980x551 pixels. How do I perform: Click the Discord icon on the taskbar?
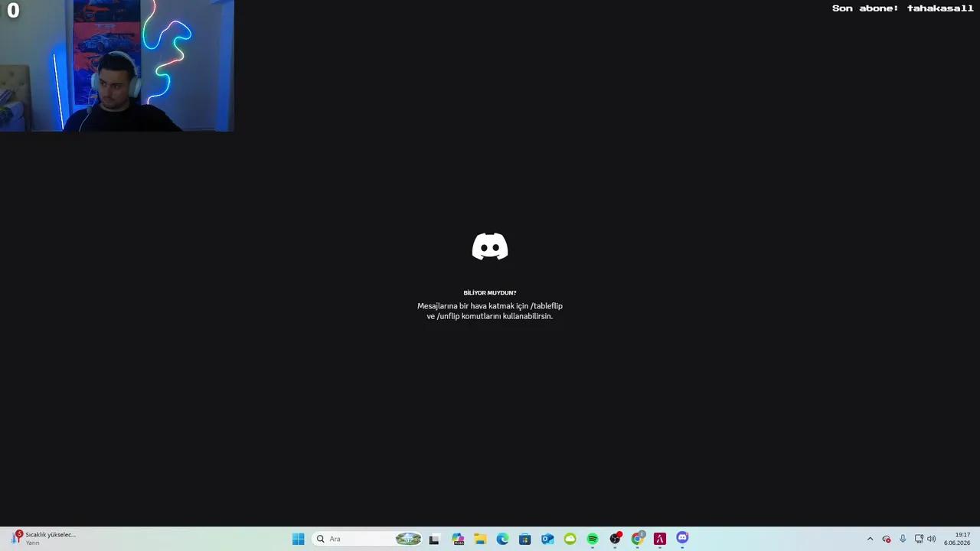[x=682, y=539]
